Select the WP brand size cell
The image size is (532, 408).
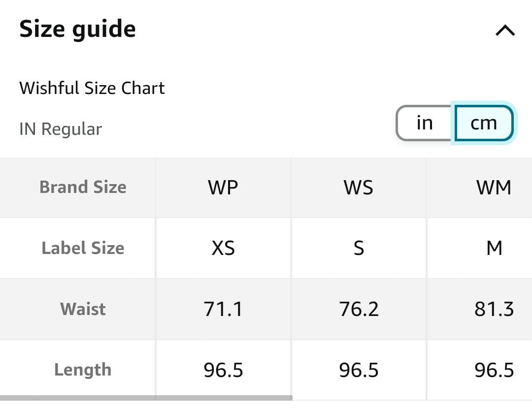(x=223, y=188)
